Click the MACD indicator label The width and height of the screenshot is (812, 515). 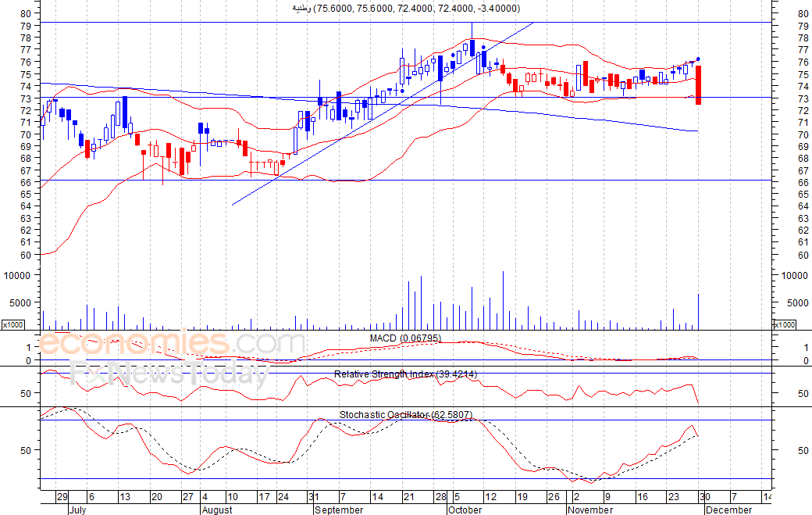click(x=405, y=338)
